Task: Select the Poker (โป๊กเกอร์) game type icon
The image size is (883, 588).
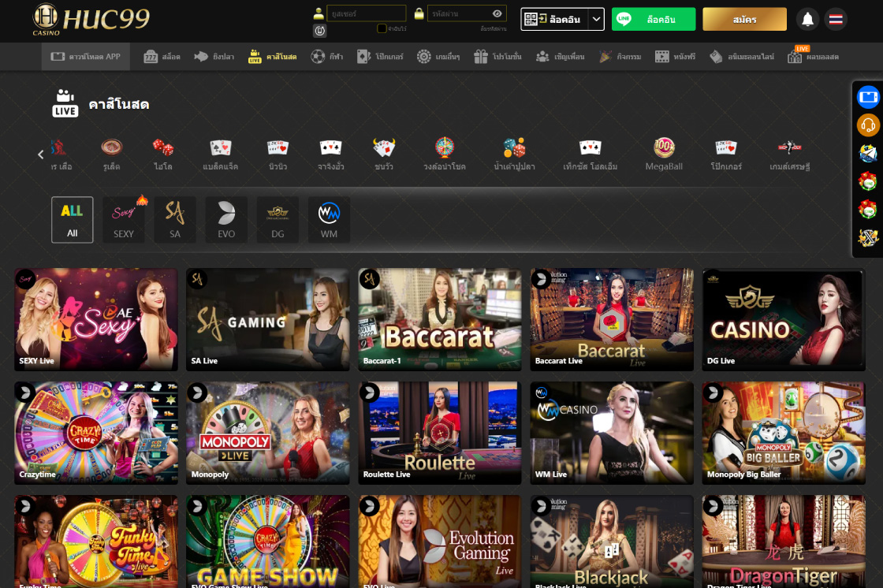Action: 726,154
